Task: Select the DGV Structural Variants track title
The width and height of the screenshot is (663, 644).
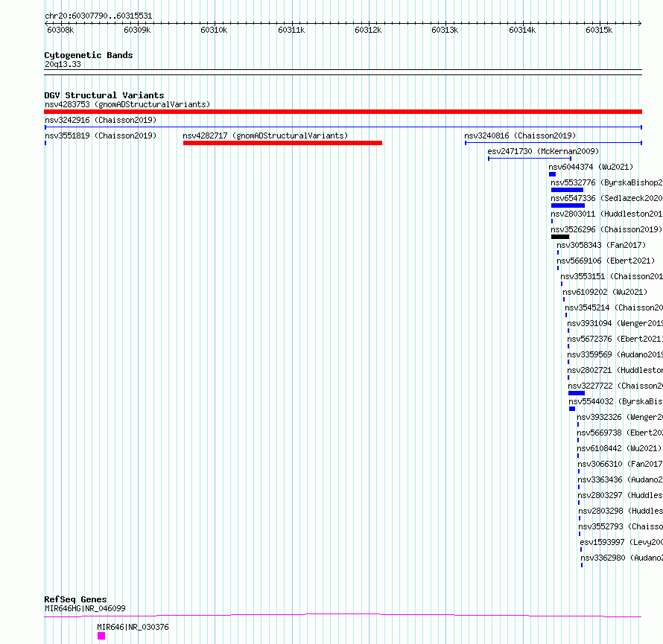Action: [x=104, y=95]
